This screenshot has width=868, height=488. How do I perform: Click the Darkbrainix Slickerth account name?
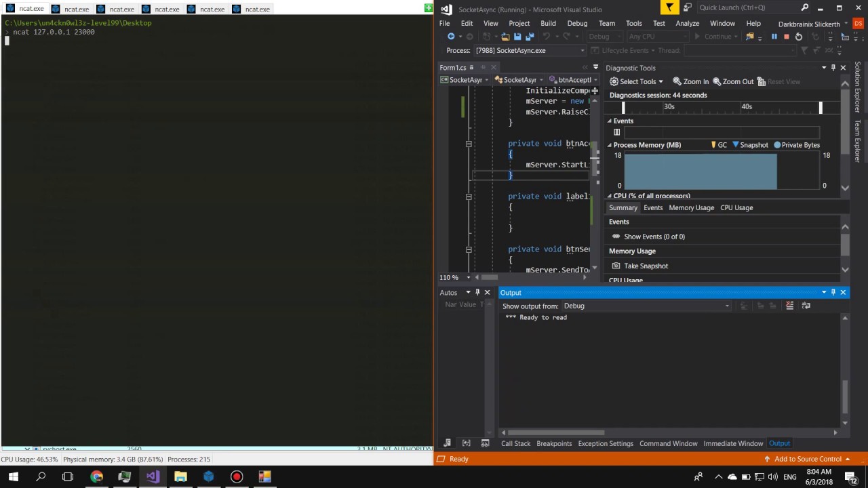pos(809,24)
